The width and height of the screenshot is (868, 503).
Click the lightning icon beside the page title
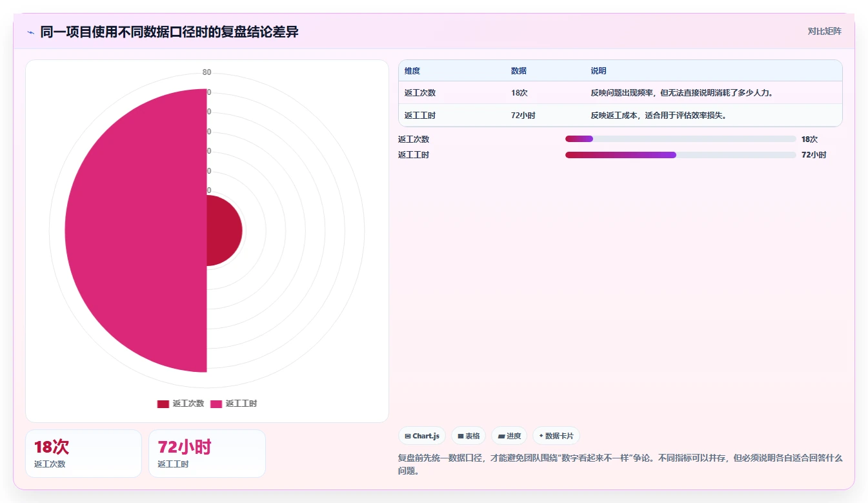tap(31, 32)
